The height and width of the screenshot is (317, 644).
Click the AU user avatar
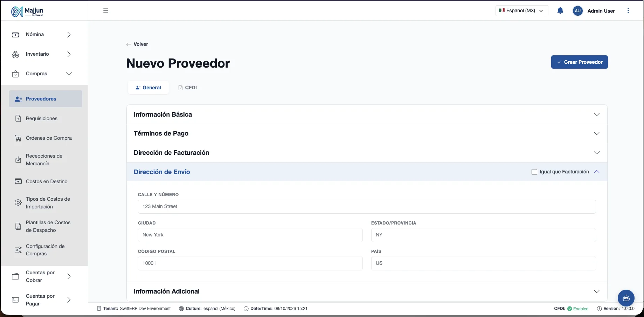tap(578, 11)
